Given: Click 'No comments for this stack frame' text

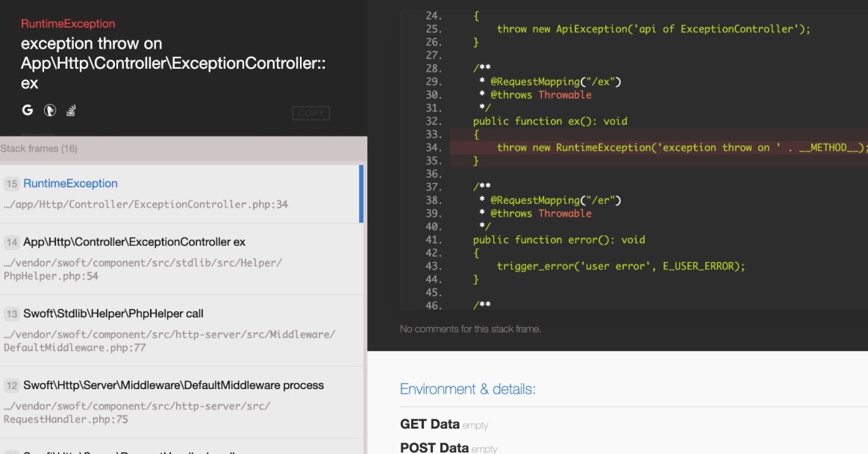Looking at the screenshot, I should [x=470, y=329].
